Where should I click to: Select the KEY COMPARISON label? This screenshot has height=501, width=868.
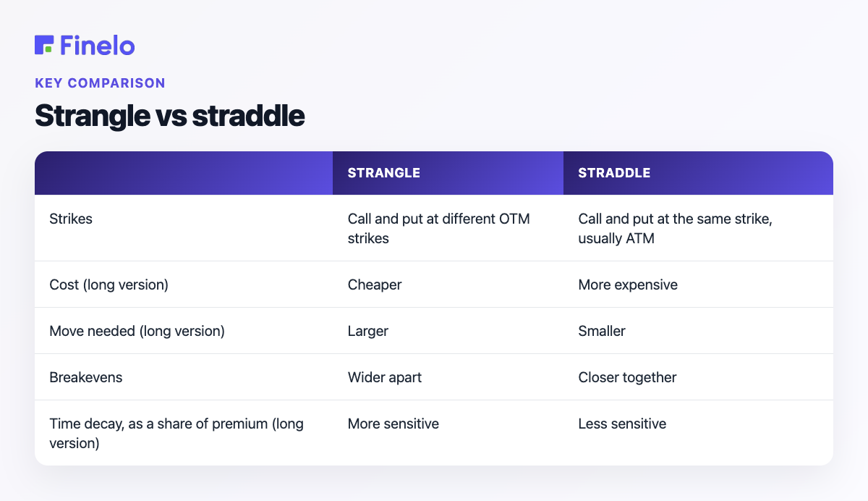100,83
